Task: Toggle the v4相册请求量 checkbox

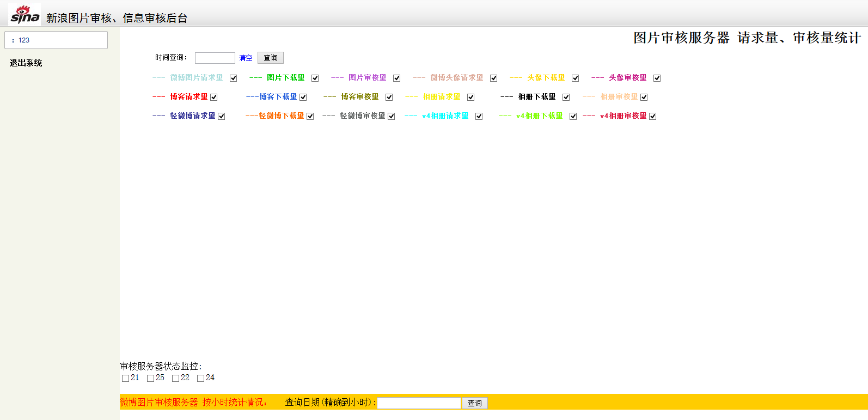Action: [x=479, y=116]
